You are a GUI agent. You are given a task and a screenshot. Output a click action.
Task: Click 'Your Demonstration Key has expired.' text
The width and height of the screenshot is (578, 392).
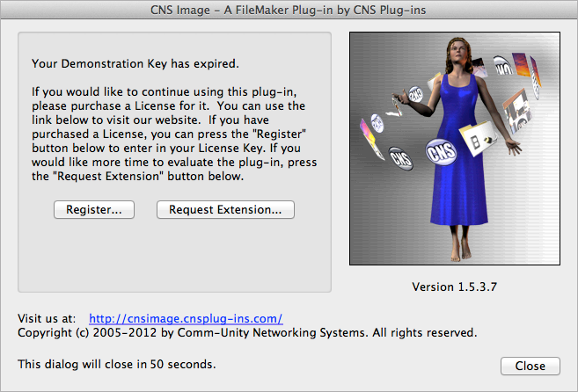point(135,64)
